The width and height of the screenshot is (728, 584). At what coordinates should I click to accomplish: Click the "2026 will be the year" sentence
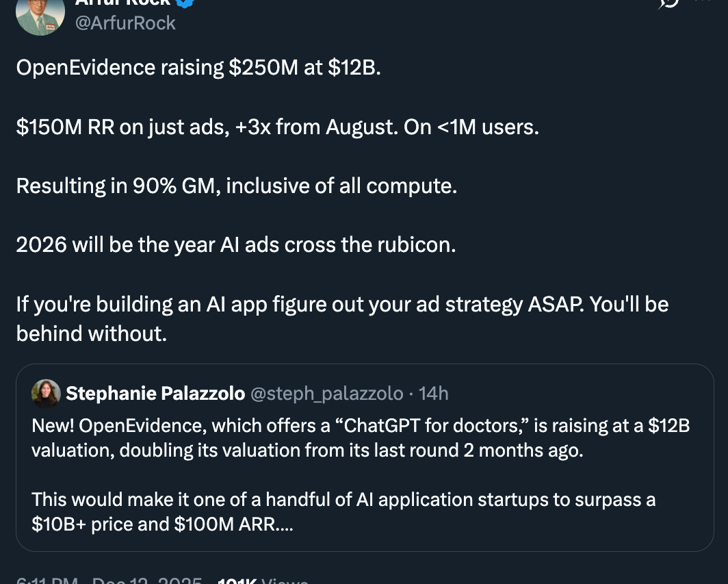235,244
